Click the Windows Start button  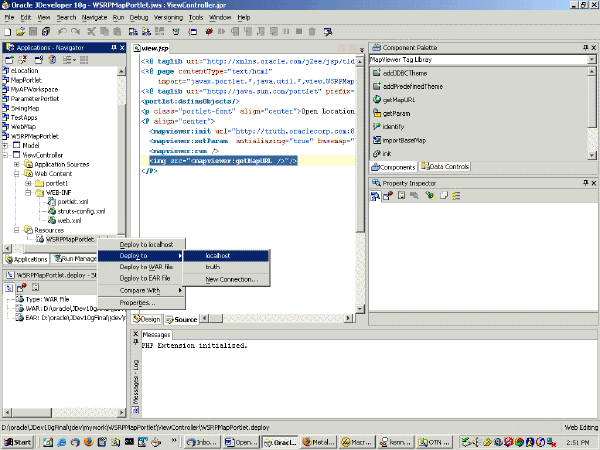tap(18, 442)
